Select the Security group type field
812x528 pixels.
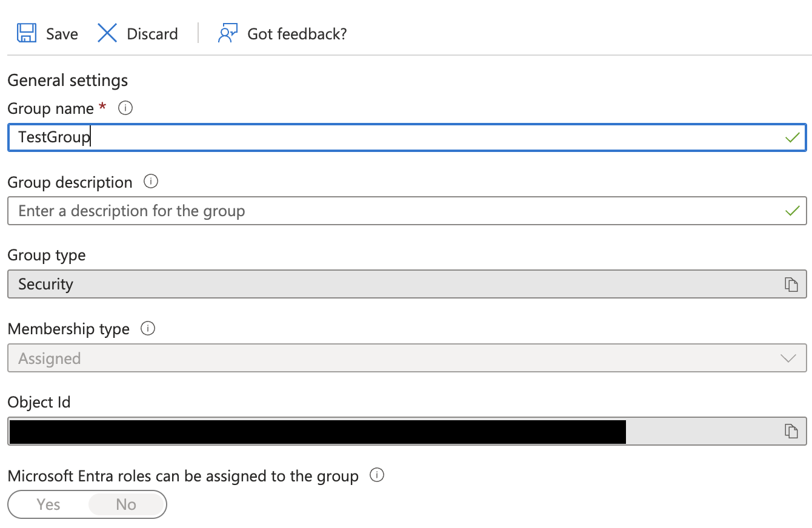(407, 284)
